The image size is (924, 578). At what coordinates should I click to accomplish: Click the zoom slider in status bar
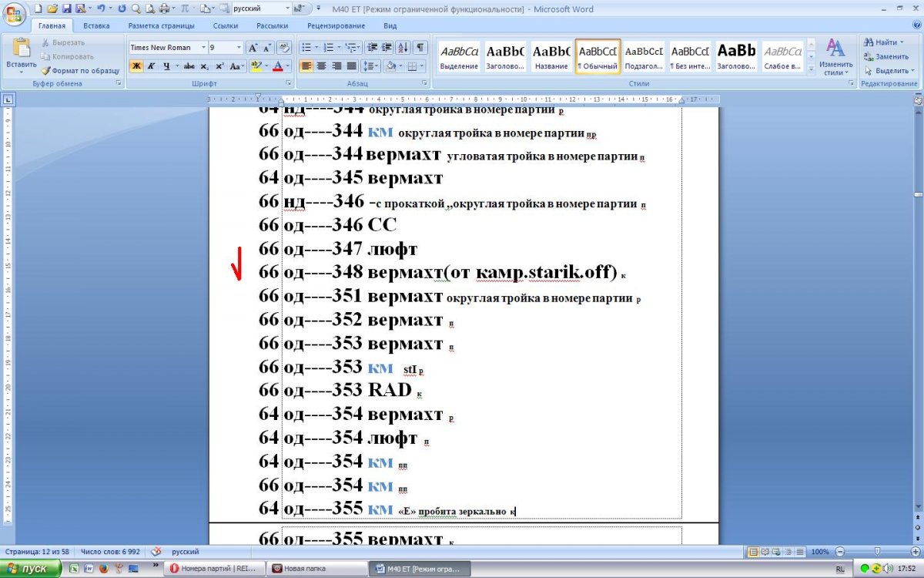tap(877, 552)
